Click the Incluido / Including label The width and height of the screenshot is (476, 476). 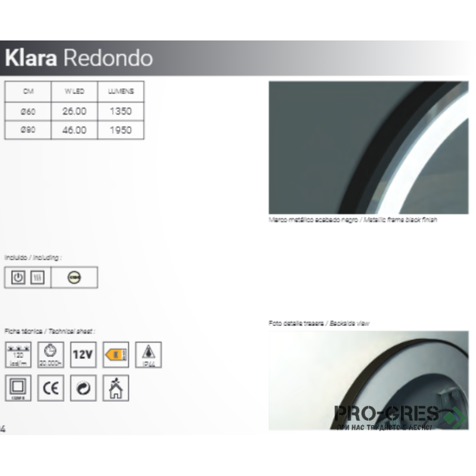click(33, 258)
